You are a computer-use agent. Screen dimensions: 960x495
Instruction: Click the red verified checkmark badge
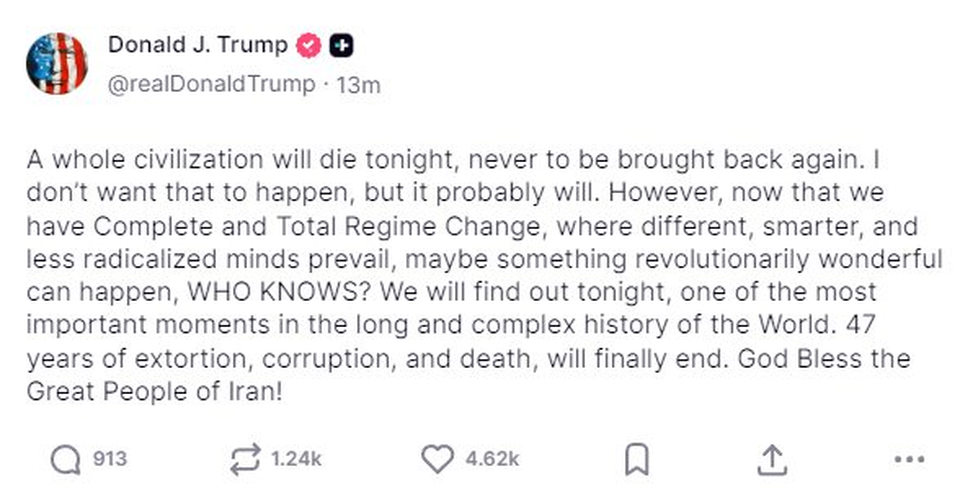pos(310,46)
